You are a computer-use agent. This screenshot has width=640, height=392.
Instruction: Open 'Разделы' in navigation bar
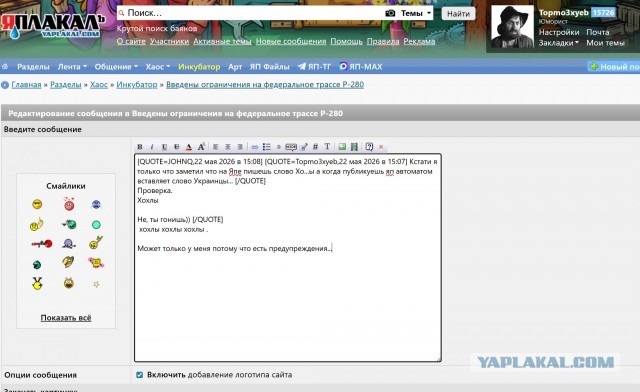tap(33, 67)
